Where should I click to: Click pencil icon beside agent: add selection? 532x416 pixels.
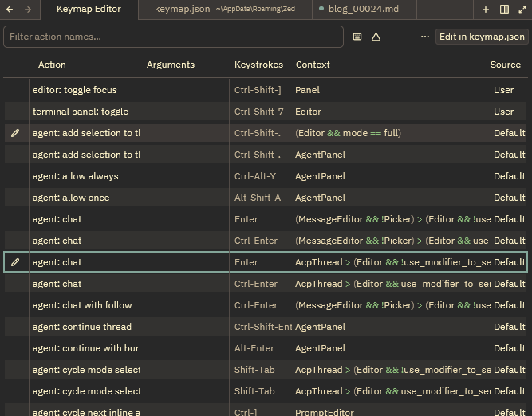click(x=15, y=133)
